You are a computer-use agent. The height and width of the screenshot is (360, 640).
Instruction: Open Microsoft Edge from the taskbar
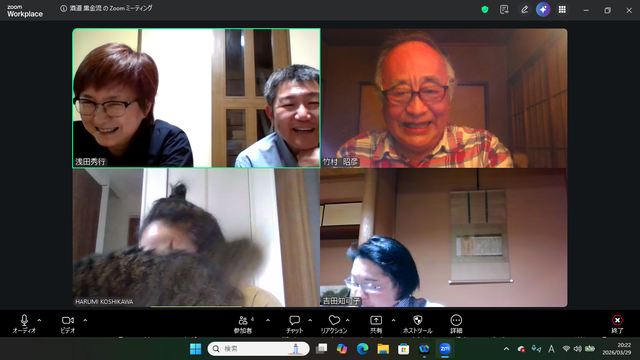pyautogui.click(x=362, y=349)
